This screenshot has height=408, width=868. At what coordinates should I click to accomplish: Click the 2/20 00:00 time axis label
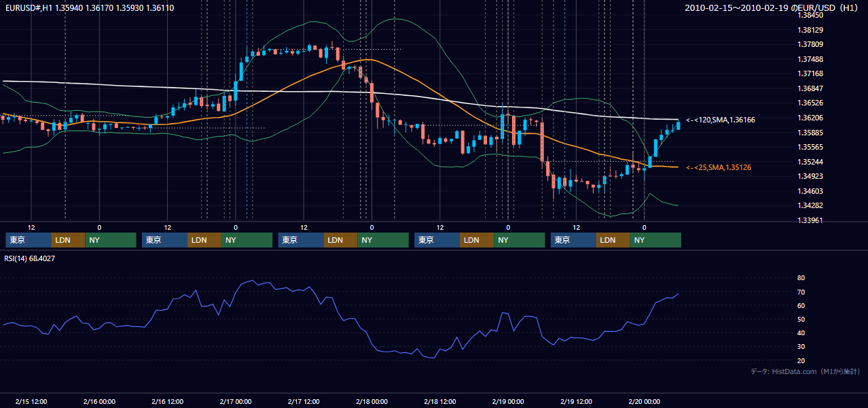[645, 402]
